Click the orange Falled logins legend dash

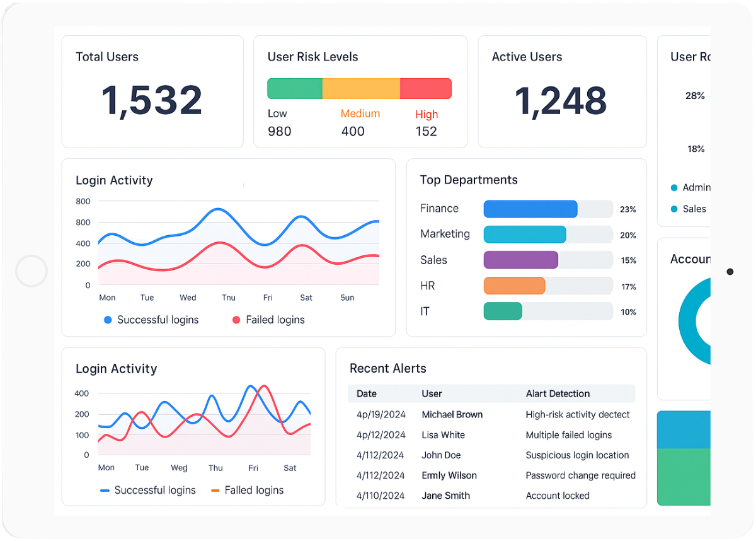215,491
